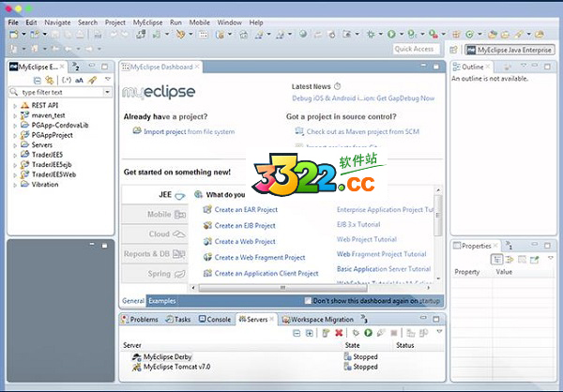Open the Examples tab in dashboard
Screen dimensions: 563x392
click(162, 301)
